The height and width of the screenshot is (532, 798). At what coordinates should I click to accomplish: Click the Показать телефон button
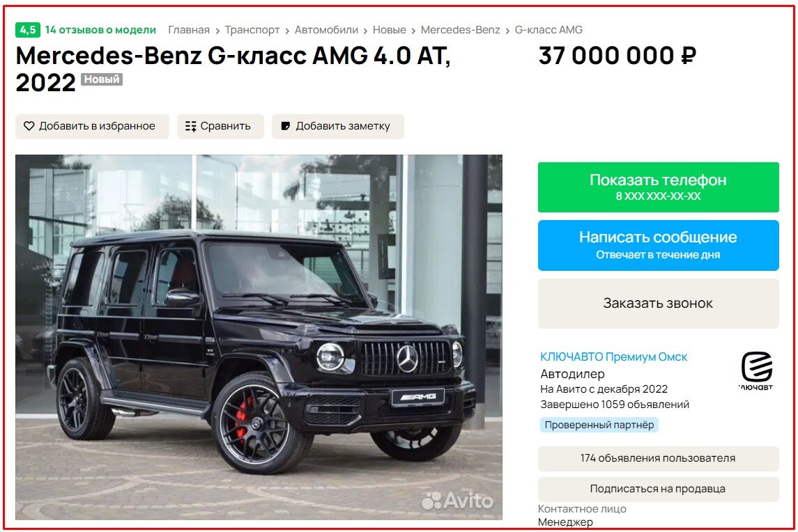pos(658,187)
